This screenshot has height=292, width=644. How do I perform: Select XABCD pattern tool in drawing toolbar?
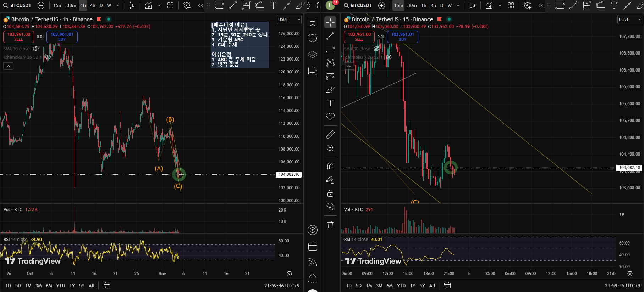point(330,62)
